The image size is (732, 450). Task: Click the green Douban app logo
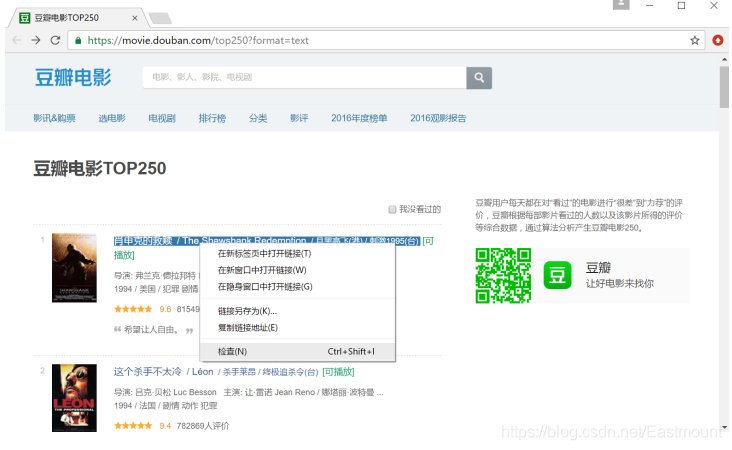pos(557,275)
